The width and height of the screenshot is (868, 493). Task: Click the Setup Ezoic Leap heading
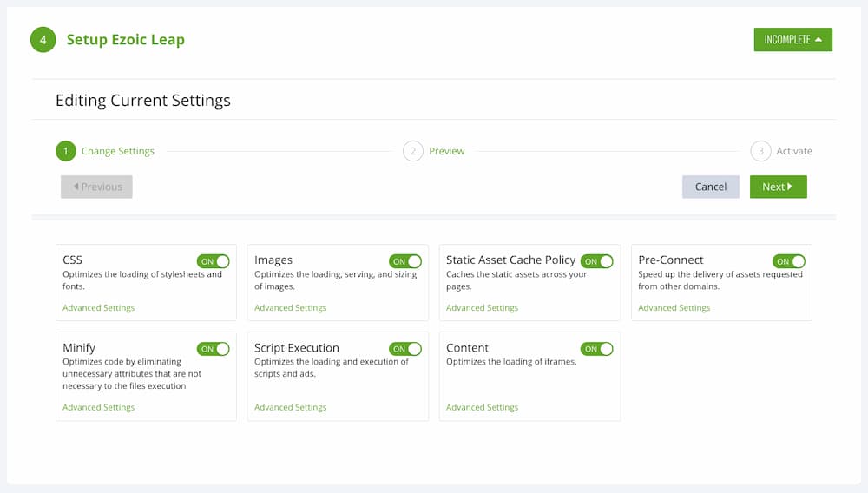(x=126, y=40)
